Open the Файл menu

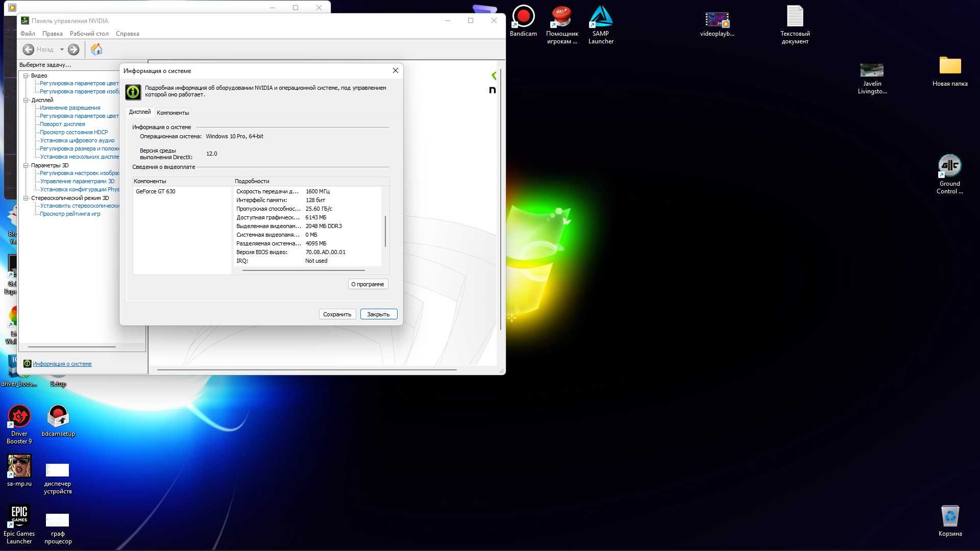28,34
